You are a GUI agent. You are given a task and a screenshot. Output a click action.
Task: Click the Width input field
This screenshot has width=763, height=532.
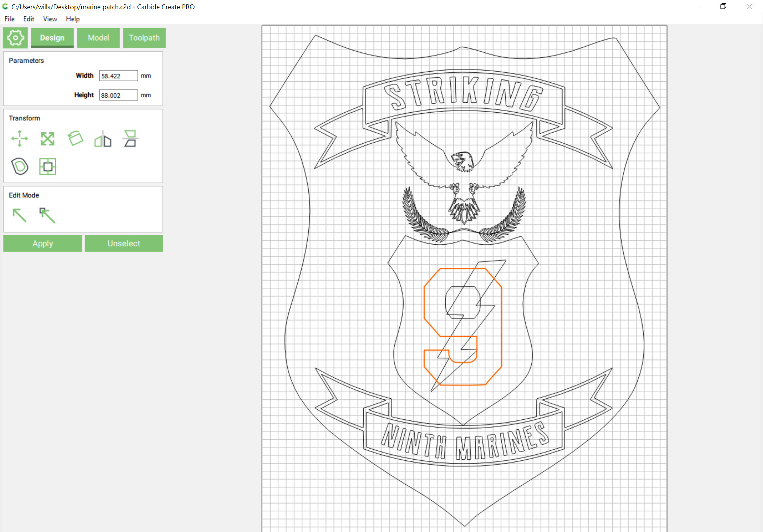[x=118, y=76]
